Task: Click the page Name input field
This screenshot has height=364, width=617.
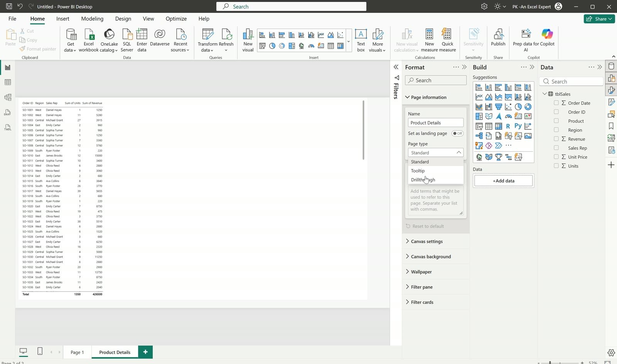Action: 436,123
